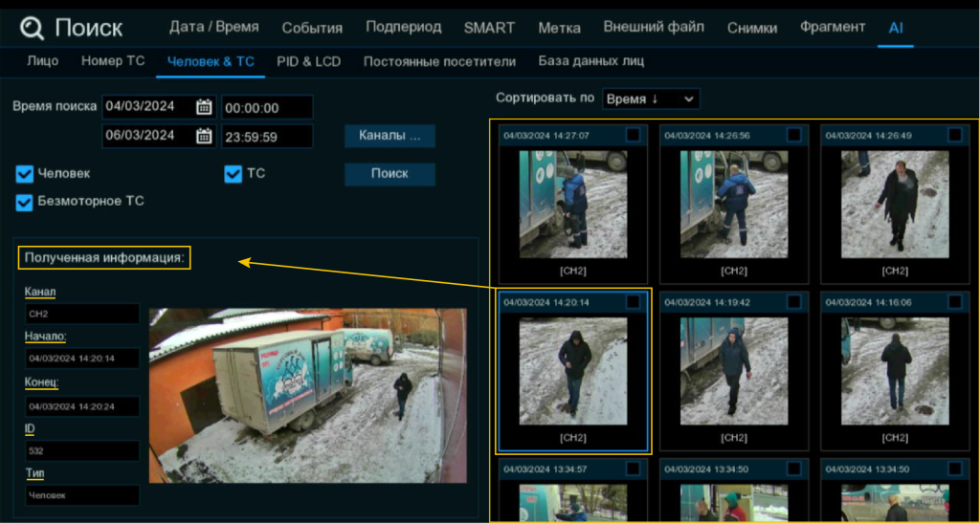Switch to the Снимки tab

[752, 28]
